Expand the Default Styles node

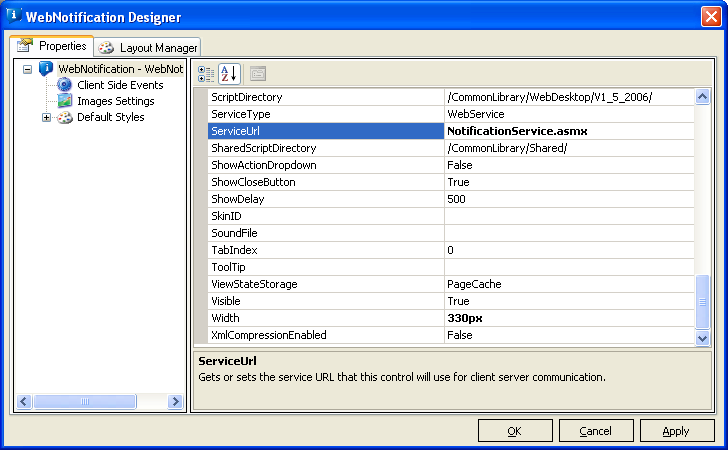46,117
